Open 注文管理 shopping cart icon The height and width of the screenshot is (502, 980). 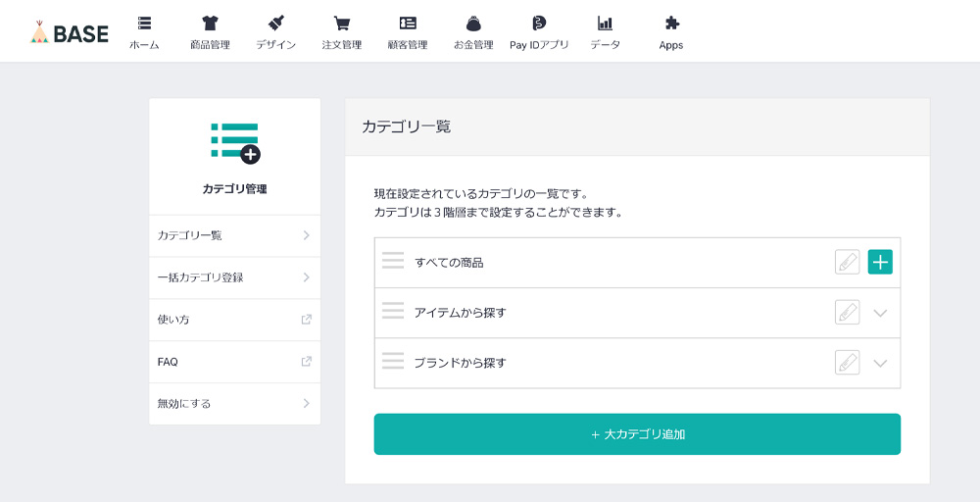pyautogui.click(x=341, y=24)
